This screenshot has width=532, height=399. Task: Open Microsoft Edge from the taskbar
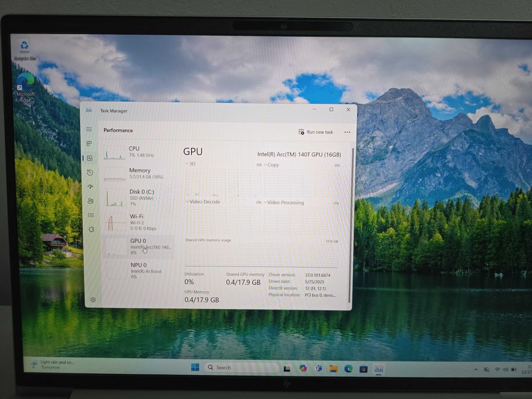(x=348, y=368)
